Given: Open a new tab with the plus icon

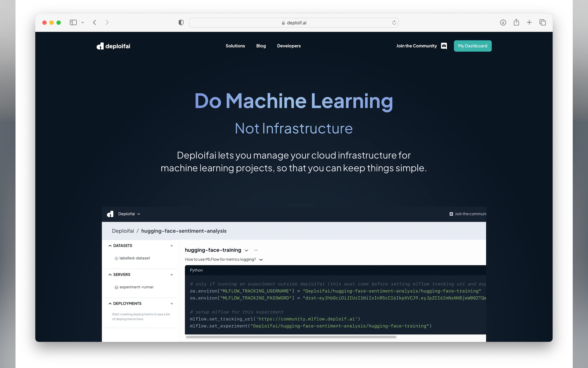Looking at the screenshot, I should pos(529,23).
